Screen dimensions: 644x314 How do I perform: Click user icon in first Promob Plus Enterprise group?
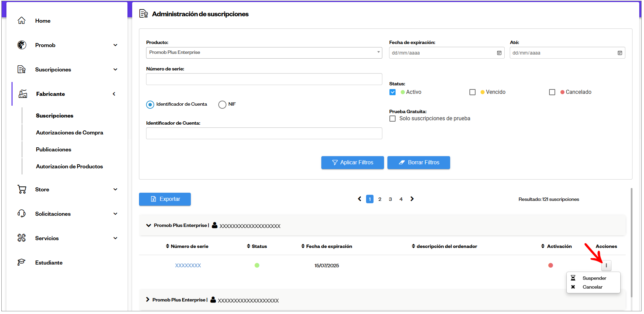coord(215,225)
